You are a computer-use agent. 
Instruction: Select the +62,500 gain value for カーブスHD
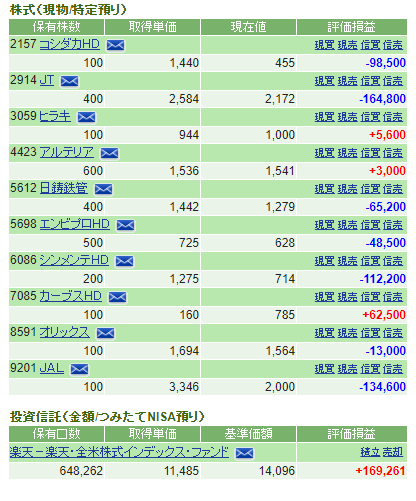click(384, 315)
